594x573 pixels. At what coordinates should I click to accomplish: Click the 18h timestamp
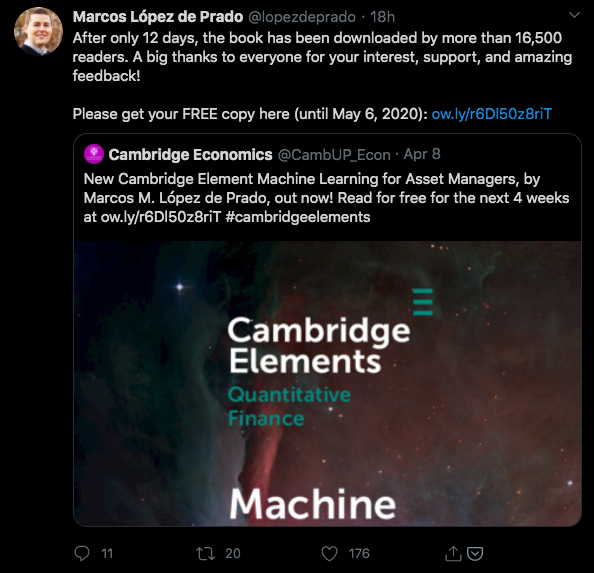(x=382, y=17)
